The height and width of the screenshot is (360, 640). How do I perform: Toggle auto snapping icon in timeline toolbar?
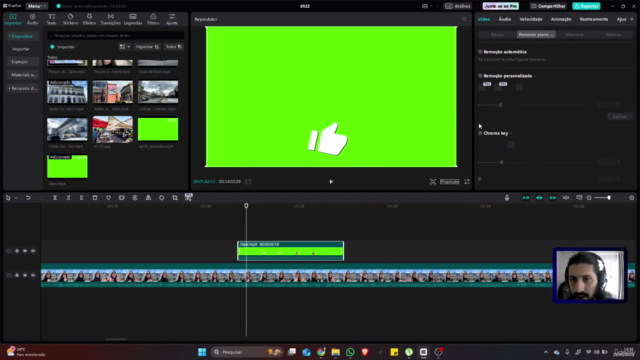click(x=539, y=198)
